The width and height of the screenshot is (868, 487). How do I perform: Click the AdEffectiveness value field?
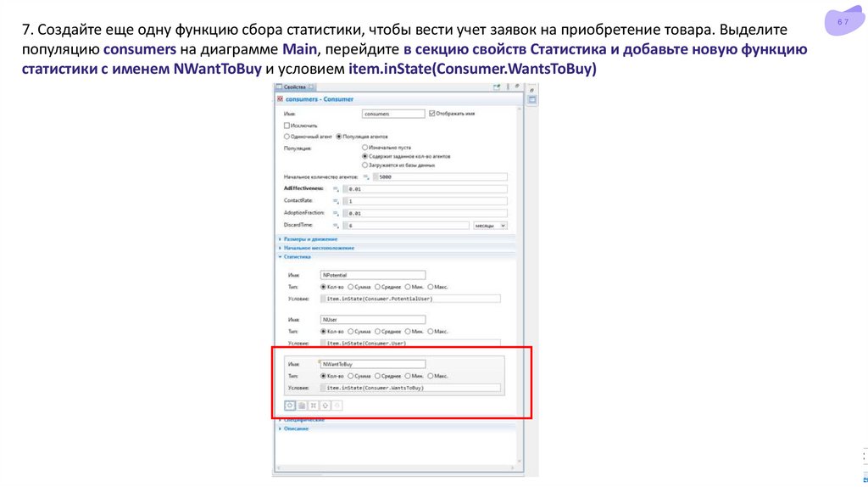(x=426, y=189)
